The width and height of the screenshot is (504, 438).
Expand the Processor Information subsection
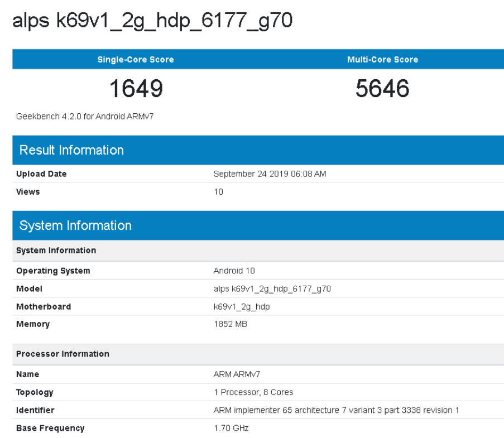tap(63, 354)
